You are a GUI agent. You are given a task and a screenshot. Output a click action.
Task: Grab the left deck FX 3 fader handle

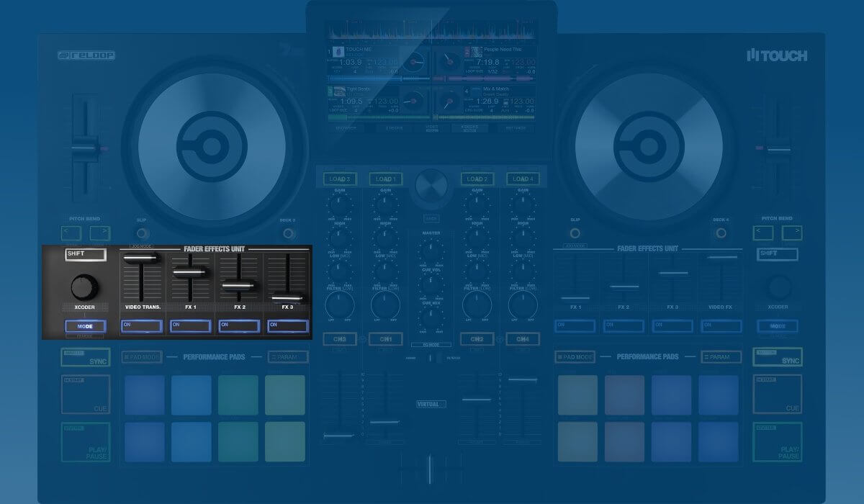(x=287, y=297)
